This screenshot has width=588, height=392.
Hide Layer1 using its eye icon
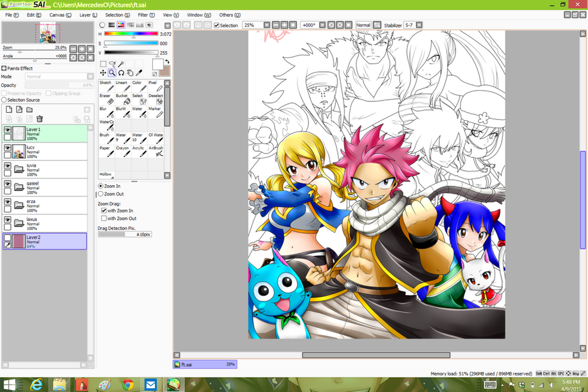coord(7,129)
